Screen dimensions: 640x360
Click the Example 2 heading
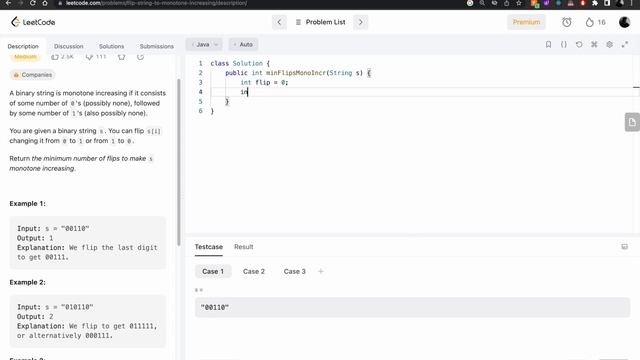click(x=27, y=282)
